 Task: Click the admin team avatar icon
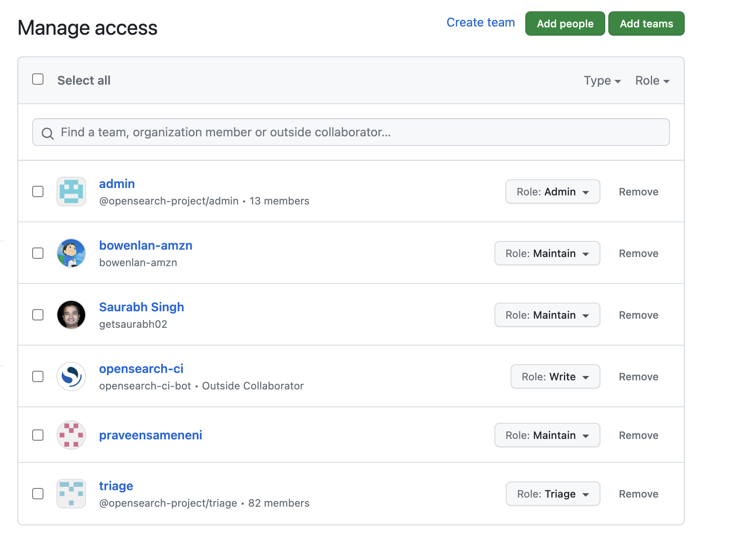tap(71, 191)
